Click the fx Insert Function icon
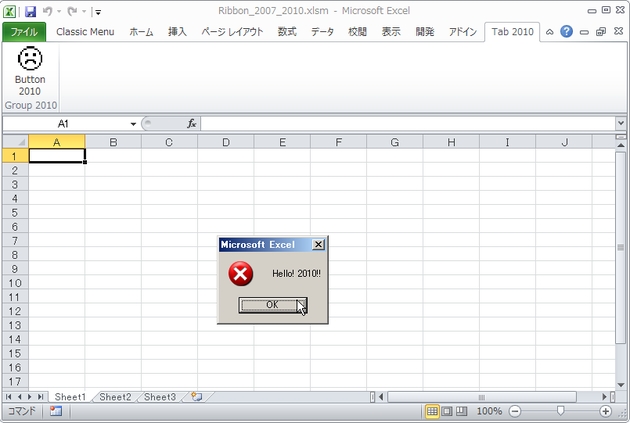630x423 pixels. (x=192, y=124)
